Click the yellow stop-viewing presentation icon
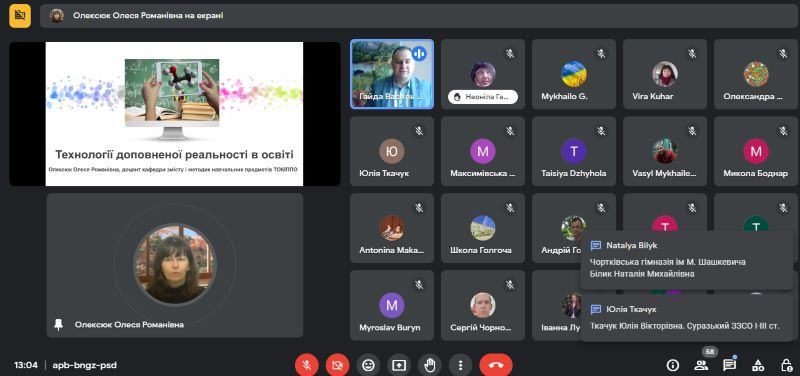Viewport: 800px width, 376px height. [x=20, y=15]
